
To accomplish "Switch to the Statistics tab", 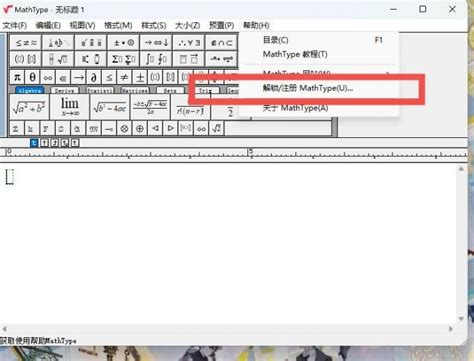I will [100, 90].
